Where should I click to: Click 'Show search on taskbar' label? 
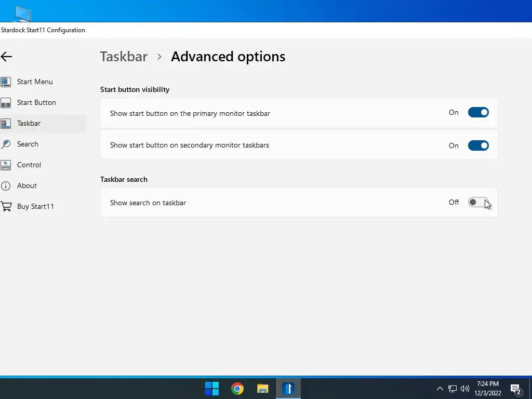pos(148,203)
